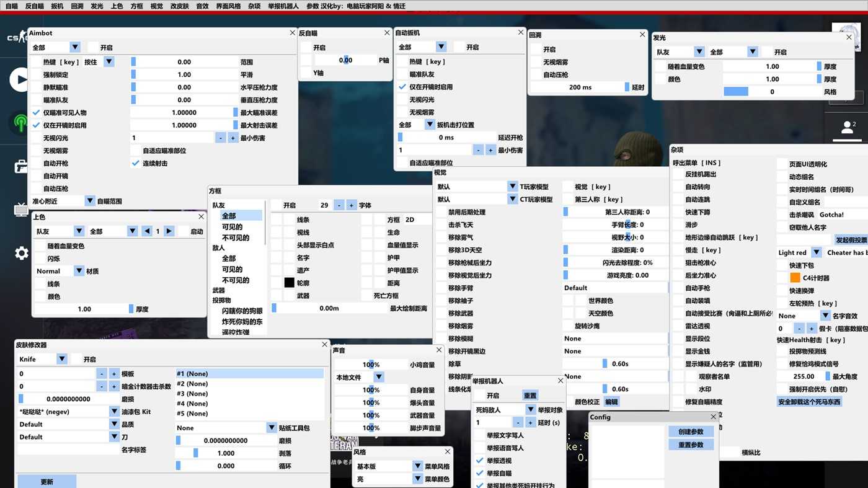Toggle 页面UI透明化 checkbox in 杂项
This screenshot has height=488, width=868.
782,164
